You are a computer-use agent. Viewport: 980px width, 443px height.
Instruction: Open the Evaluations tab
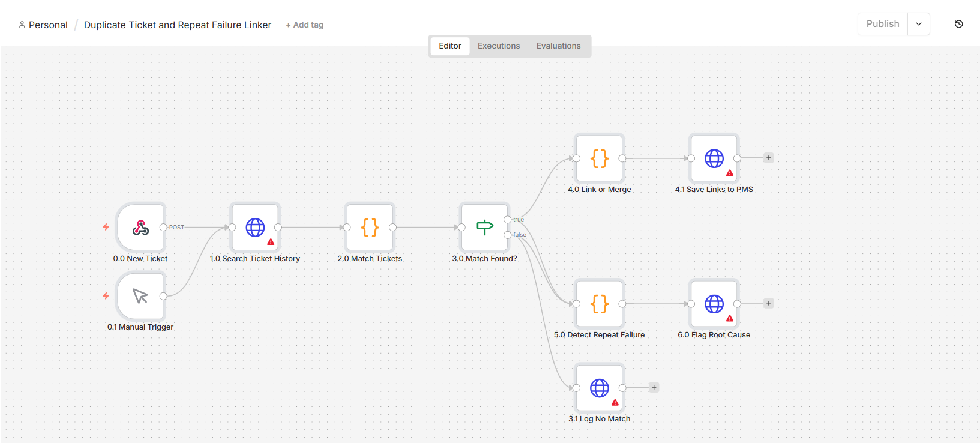[559, 46]
